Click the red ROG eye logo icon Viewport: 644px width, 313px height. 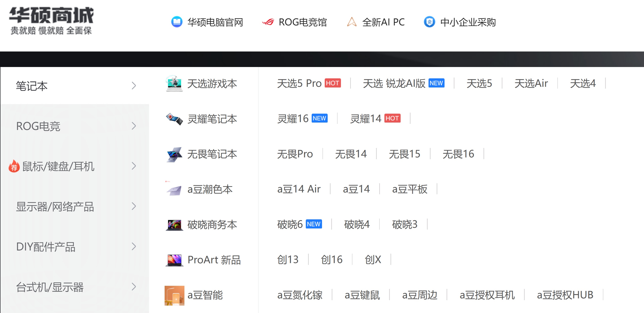[x=268, y=22]
